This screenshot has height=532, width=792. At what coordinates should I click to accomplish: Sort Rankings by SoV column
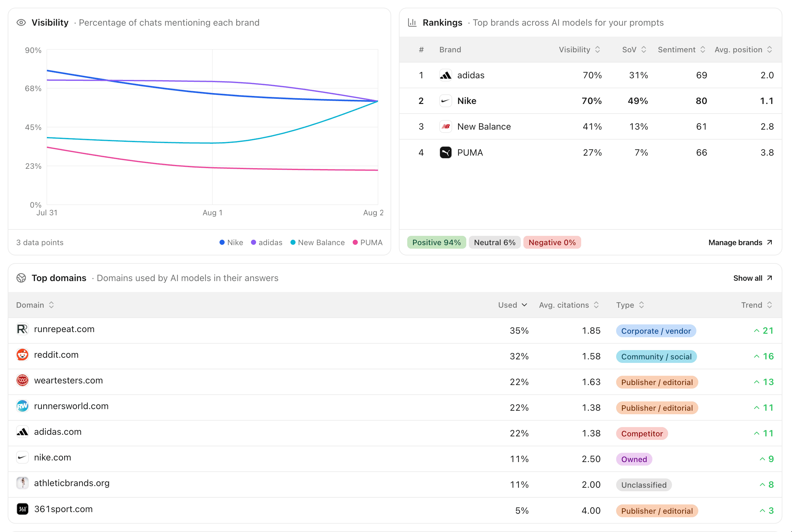click(634, 50)
